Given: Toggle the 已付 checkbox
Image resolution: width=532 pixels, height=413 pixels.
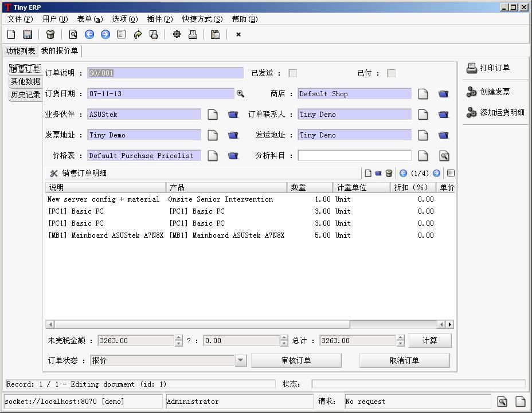Looking at the screenshot, I should pyautogui.click(x=392, y=73).
